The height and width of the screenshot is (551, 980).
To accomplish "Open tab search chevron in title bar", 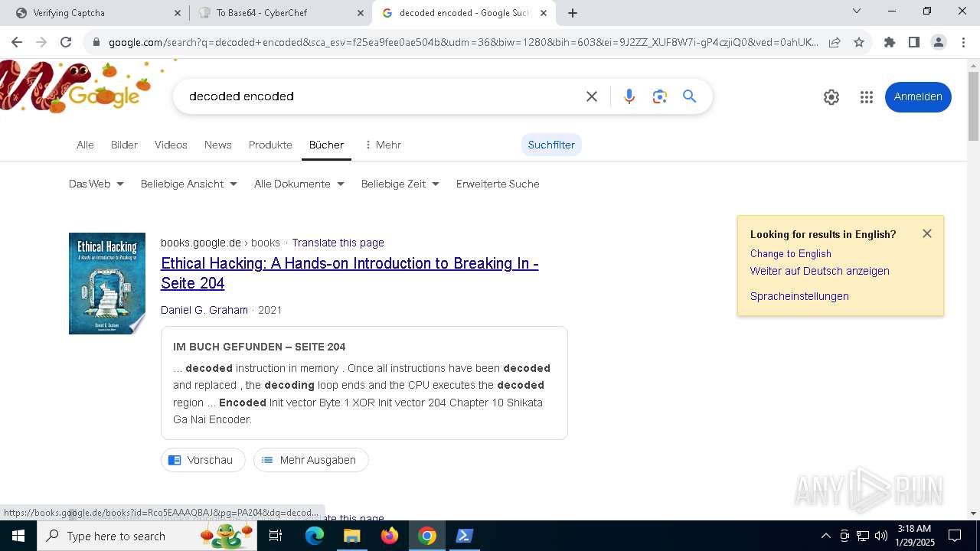I will (x=857, y=11).
